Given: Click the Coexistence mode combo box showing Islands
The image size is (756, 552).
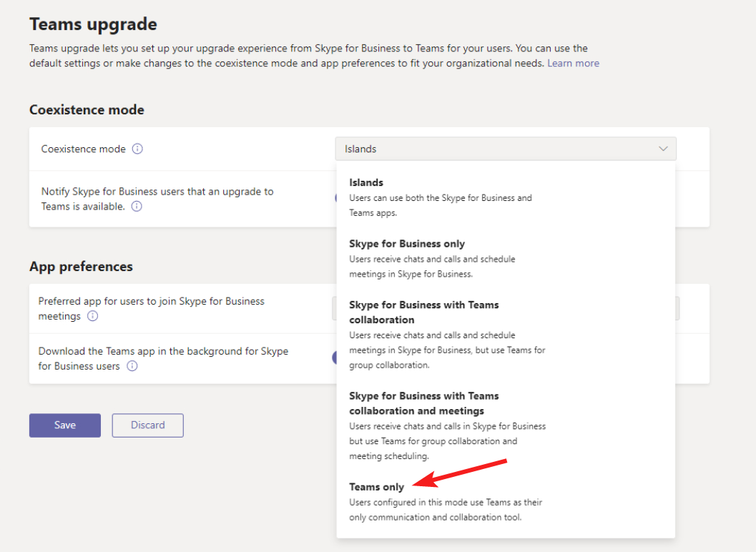Looking at the screenshot, I should click(x=505, y=149).
